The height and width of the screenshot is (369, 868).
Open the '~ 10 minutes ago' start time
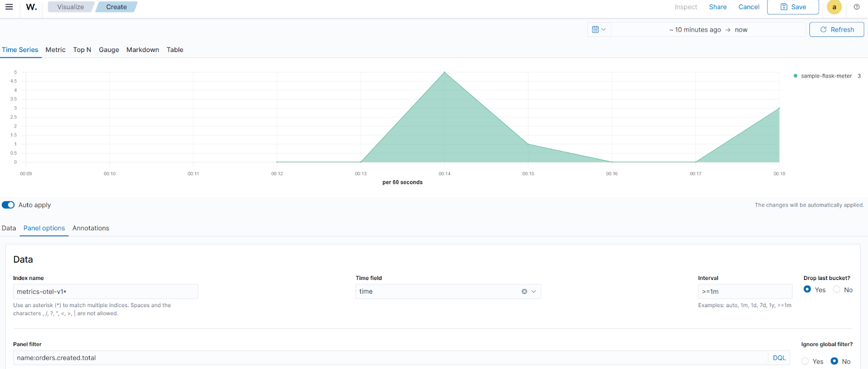click(x=695, y=30)
